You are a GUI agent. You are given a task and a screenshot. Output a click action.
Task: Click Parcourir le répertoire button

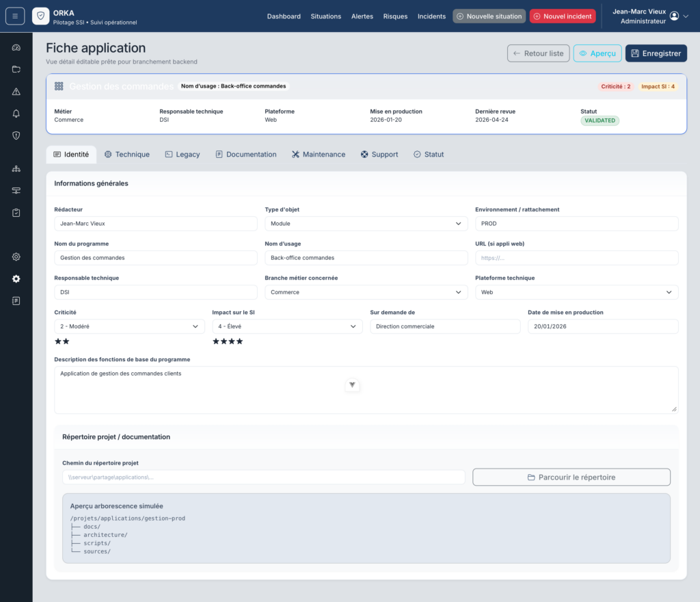[x=571, y=477]
